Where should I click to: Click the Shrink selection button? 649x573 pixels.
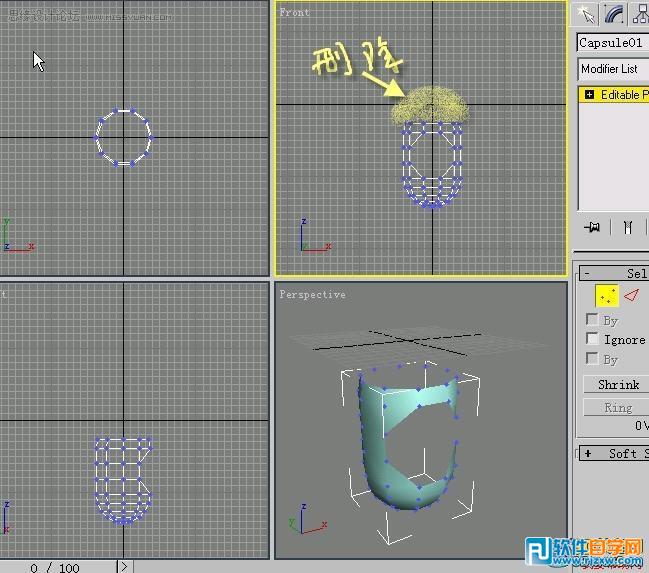(616, 385)
